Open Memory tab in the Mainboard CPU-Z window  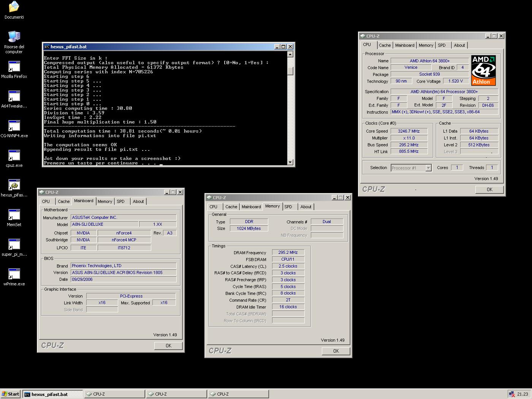105,201
